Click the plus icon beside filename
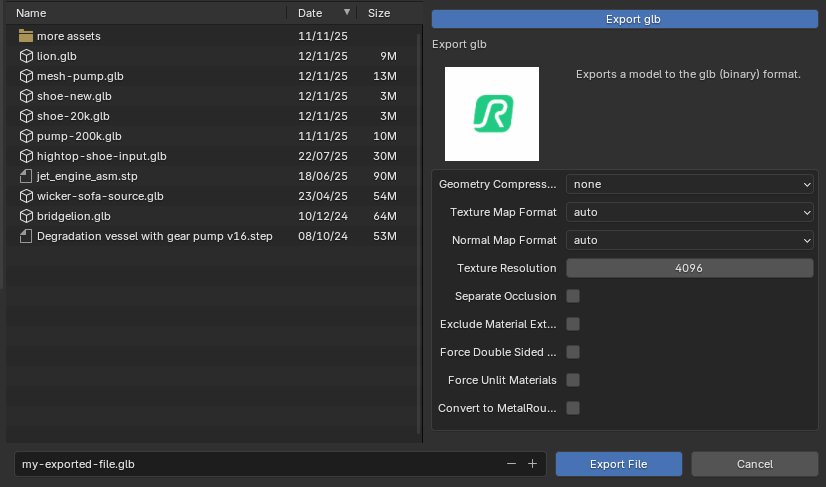This screenshot has width=826, height=487. 532,464
